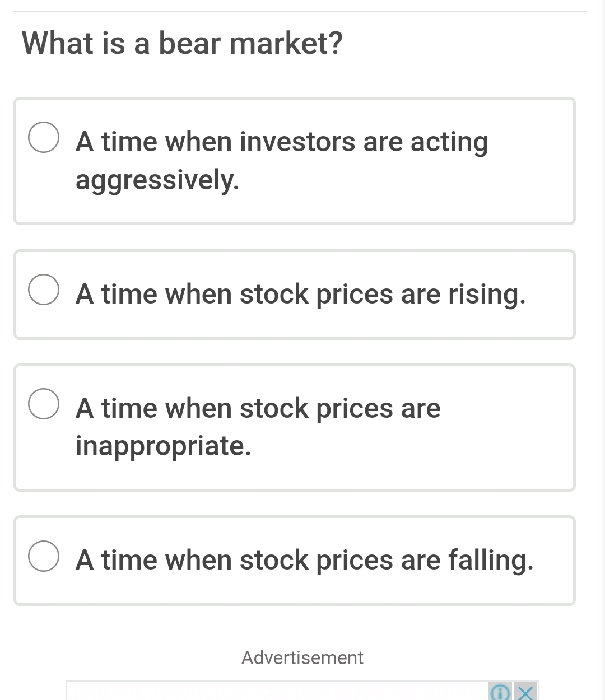Click the word "rising." in the second answer
This screenshot has height=700, width=605.
coord(487,294)
